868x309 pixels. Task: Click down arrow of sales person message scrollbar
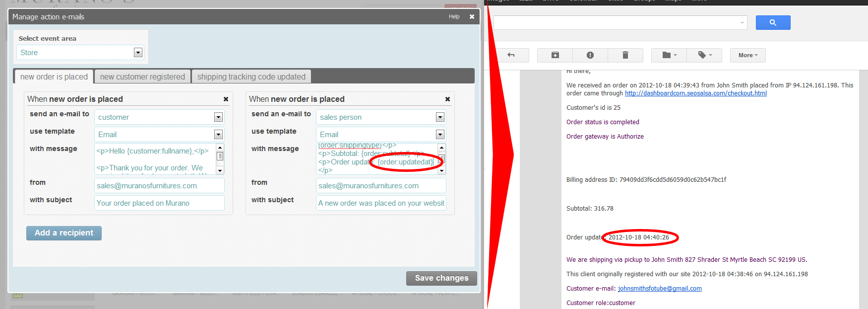(441, 170)
